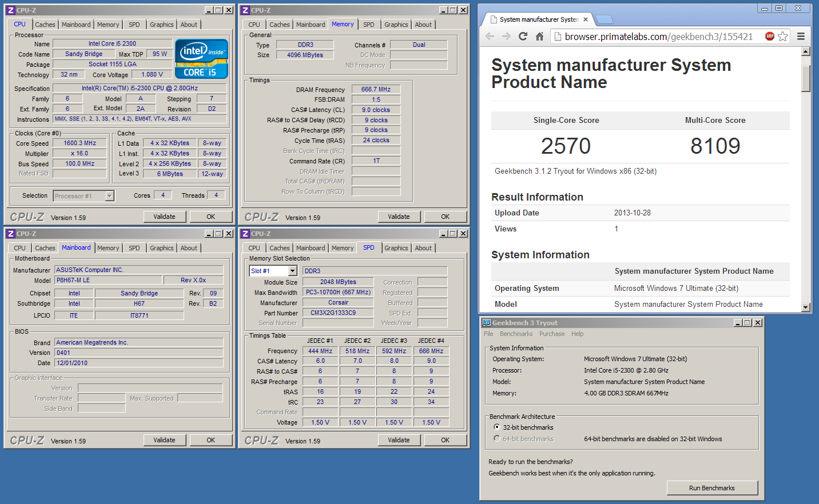Screen dimensions: 819x504
Task: Click the browser address bar URL
Action: 658,37
